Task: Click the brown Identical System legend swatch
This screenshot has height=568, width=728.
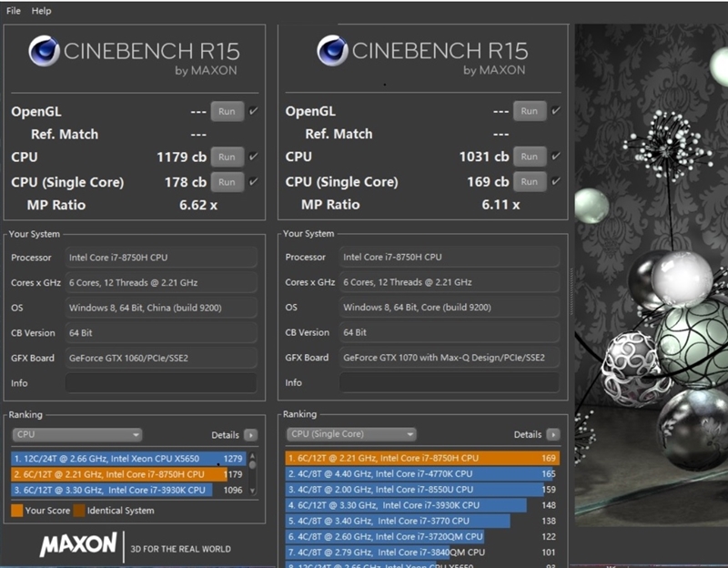Action: tap(79, 511)
